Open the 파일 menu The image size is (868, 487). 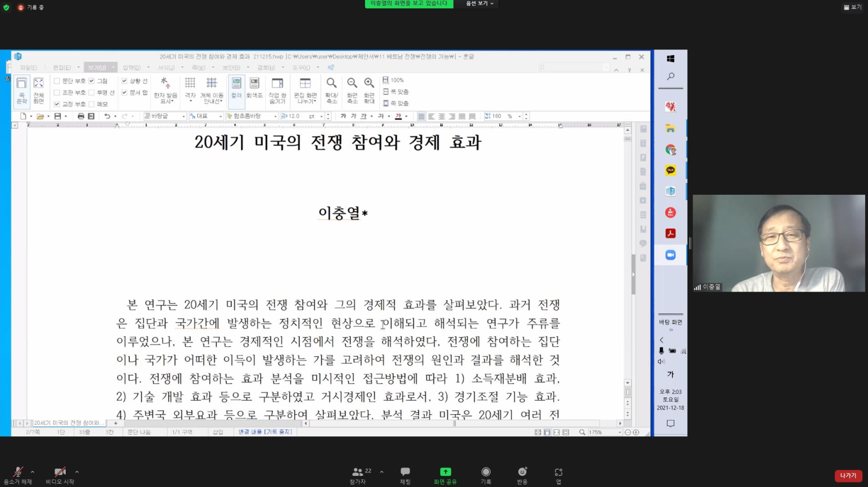(x=29, y=67)
